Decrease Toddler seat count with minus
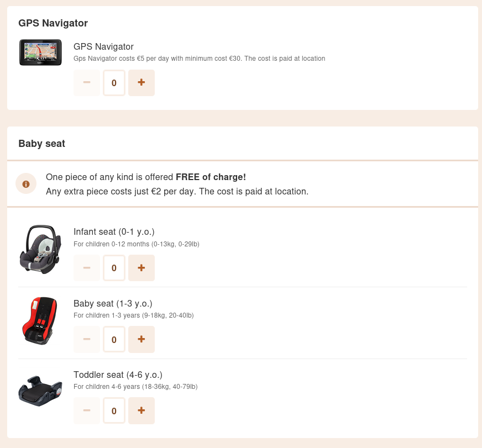This screenshot has width=482, height=448. point(87,410)
